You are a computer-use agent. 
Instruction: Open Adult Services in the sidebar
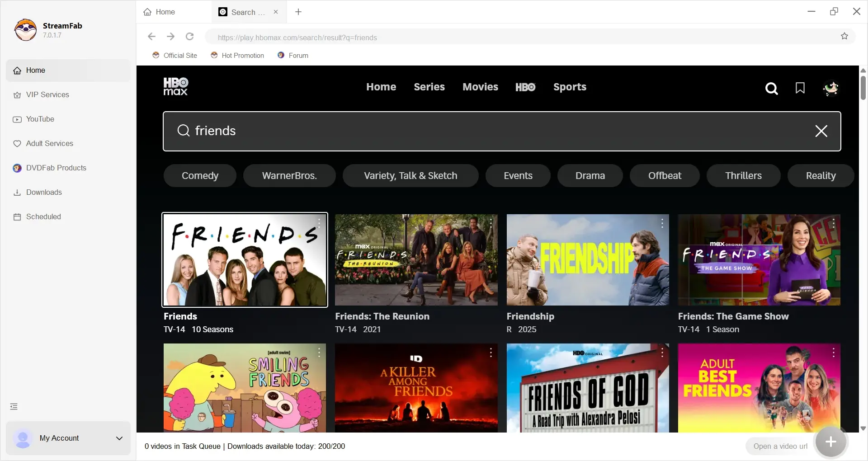(x=68, y=144)
